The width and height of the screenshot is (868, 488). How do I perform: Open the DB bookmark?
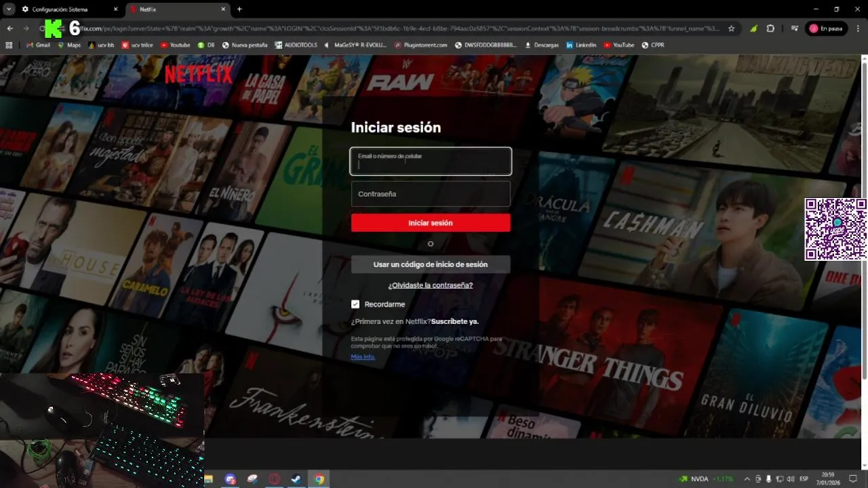(x=206, y=45)
